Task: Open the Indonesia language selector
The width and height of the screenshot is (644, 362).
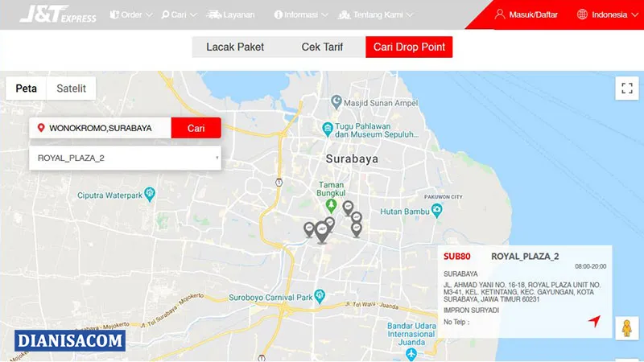Action: 608,14
